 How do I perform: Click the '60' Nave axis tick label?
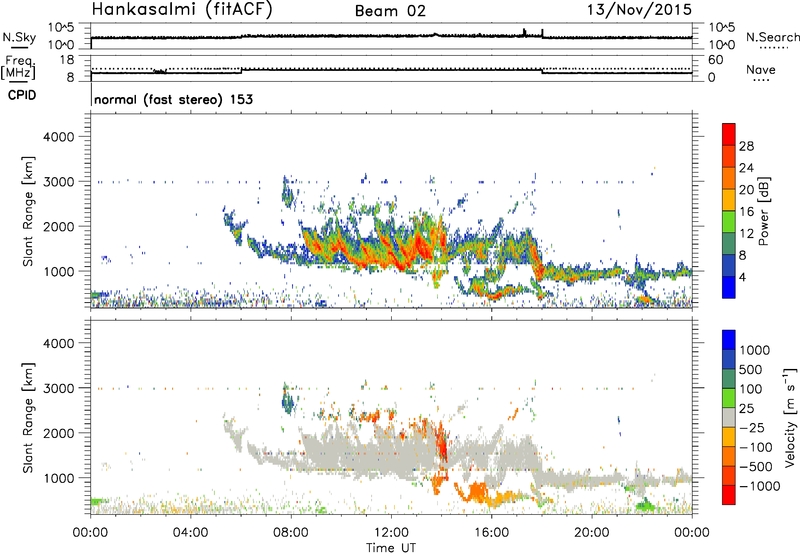tap(716, 60)
